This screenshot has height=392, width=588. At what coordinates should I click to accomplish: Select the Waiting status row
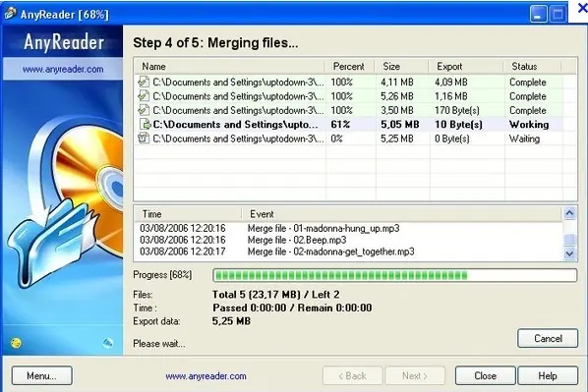pos(349,139)
